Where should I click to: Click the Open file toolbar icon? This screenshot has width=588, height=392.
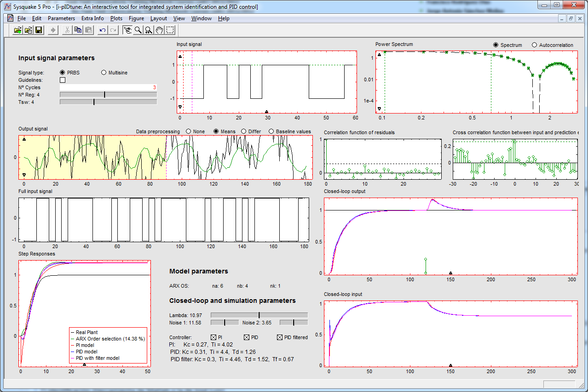pyautogui.click(x=17, y=30)
